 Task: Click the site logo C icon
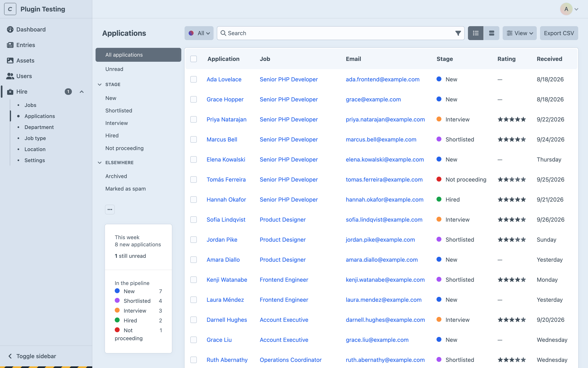tap(10, 9)
